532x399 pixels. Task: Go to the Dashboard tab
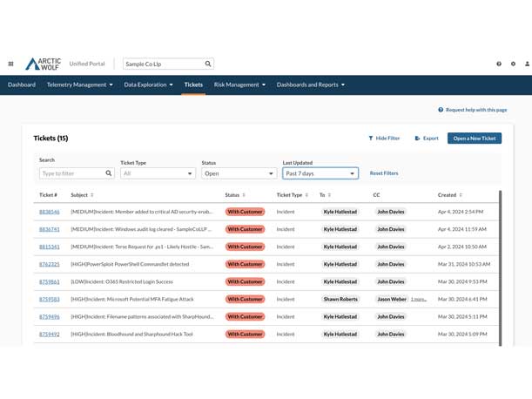[22, 85]
